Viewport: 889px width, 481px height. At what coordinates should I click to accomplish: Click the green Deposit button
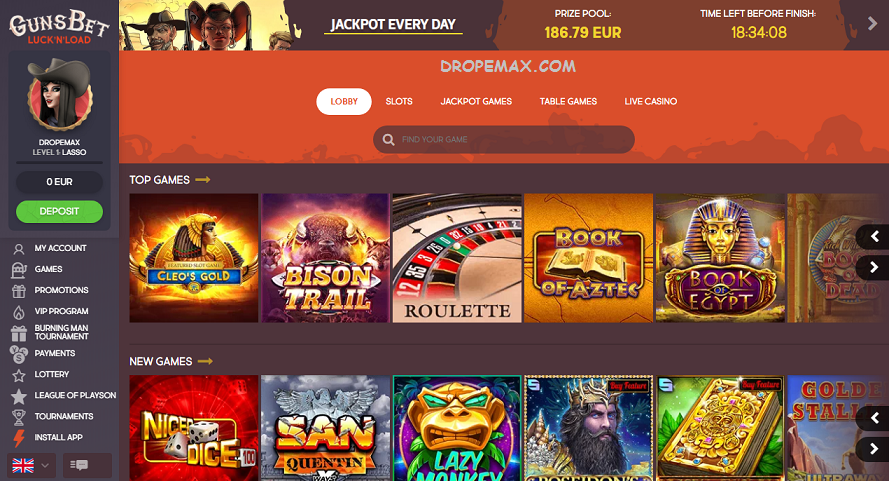60,212
